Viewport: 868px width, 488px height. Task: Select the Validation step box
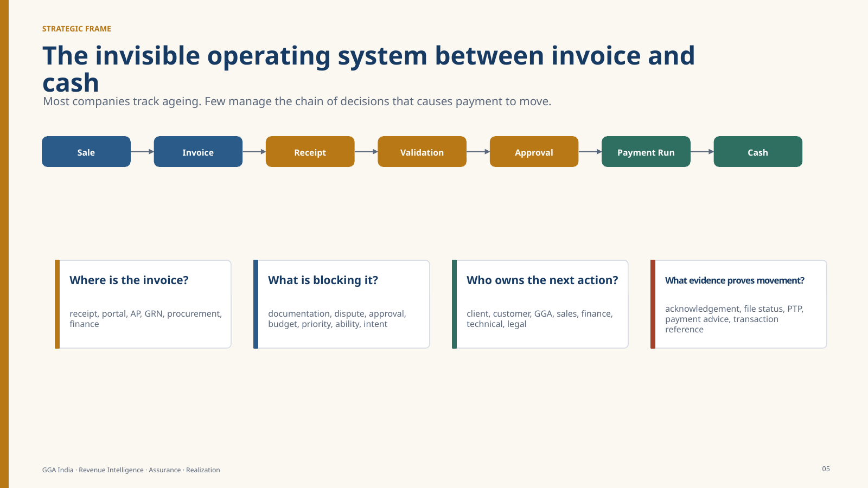coord(422,152)
